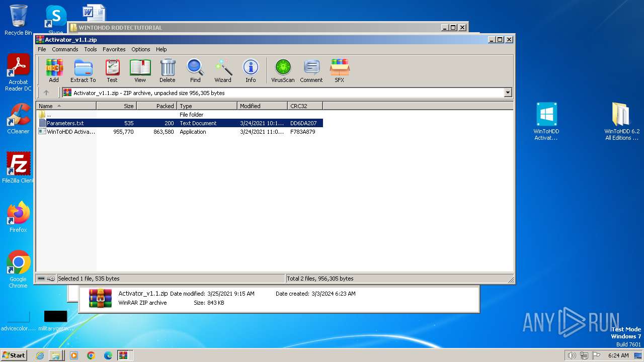The width and height of the screenshot is (644, 362).
Task: Open Chrome from the taskbar
Action: [91, 355]
